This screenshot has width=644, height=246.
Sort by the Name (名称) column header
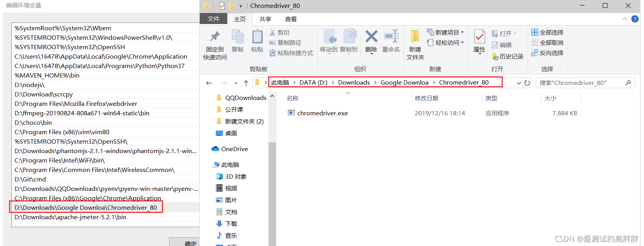click(x=293, y=98)
